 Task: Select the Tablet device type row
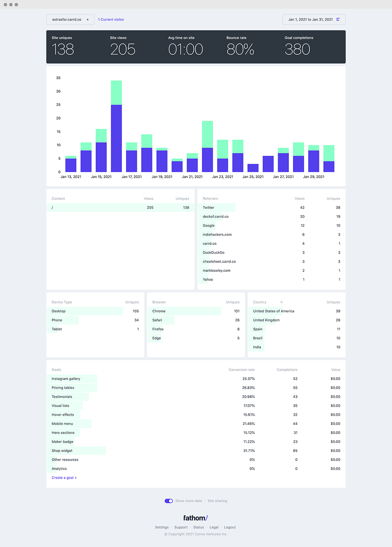point(95,329)
